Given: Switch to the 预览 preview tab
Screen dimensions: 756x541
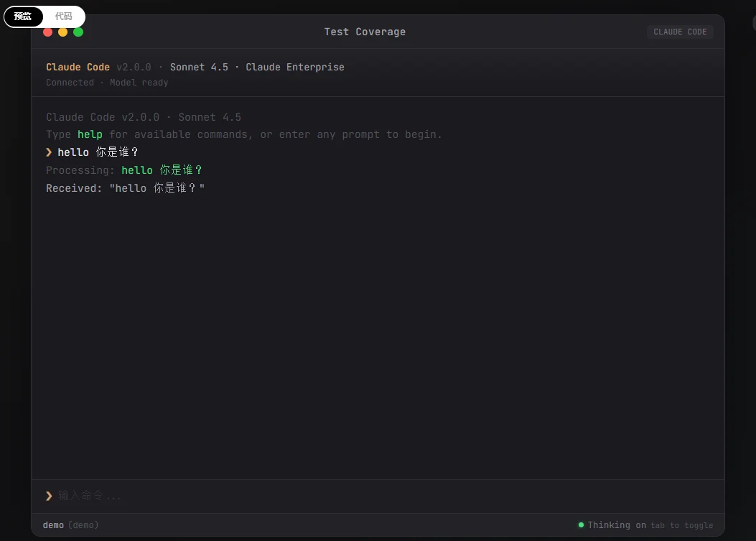Looking at the screenshot, I should pos(23,17).
